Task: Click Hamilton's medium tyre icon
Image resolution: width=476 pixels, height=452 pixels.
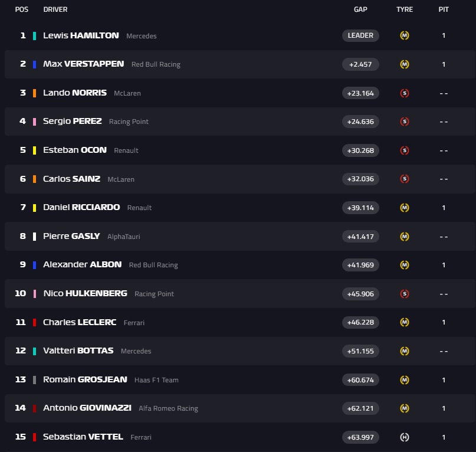Action: tap(405, 35)
